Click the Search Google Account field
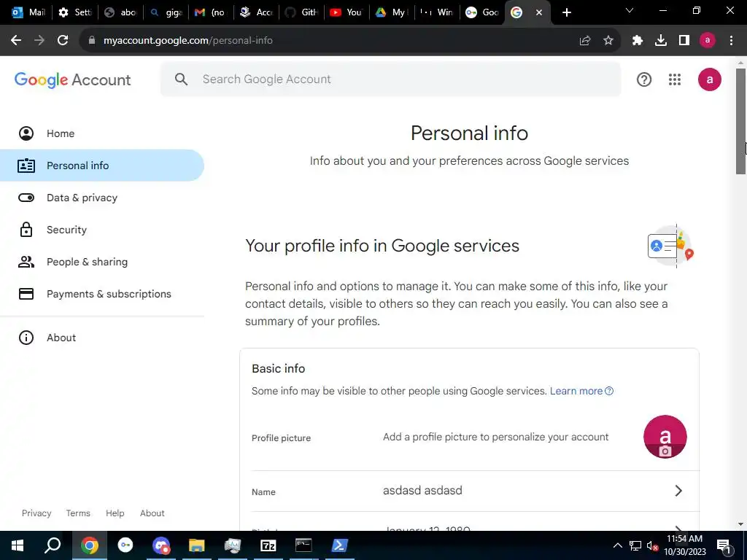 click(391, 79)
